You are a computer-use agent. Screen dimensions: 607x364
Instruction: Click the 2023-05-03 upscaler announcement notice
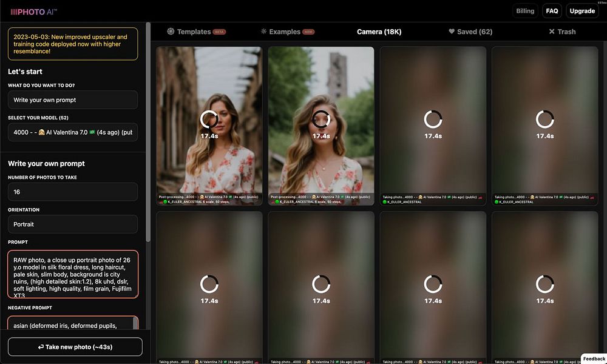(73, 44)
